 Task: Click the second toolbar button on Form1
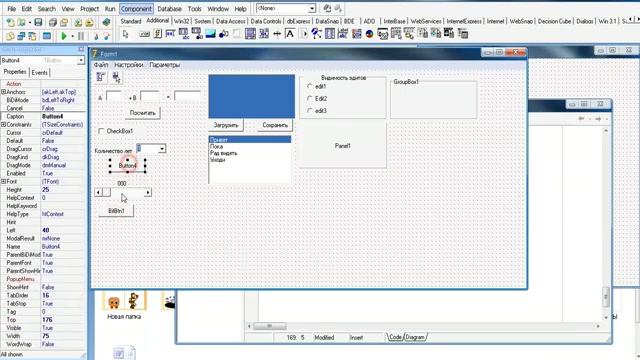116,77
